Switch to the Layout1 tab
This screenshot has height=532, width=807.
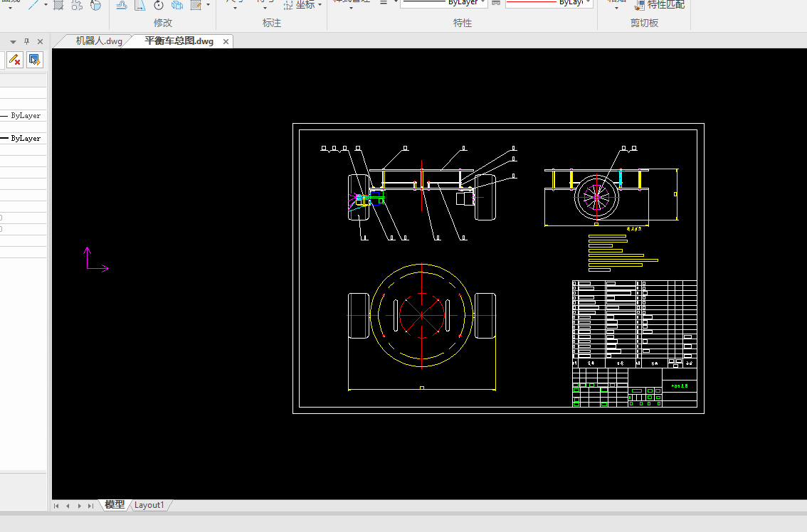coord(149,505)
